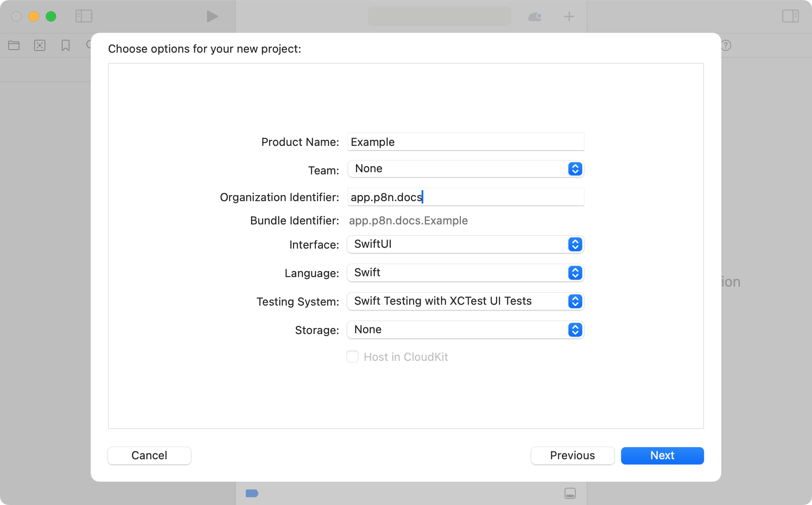Click the Quick Help question mark icon
The image size is (812, 505).
726,45
